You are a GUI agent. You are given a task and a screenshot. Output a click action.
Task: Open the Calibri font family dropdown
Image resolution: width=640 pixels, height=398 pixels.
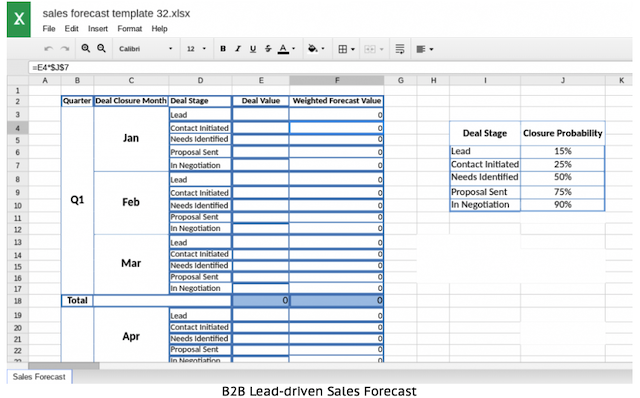click(145, 49)
